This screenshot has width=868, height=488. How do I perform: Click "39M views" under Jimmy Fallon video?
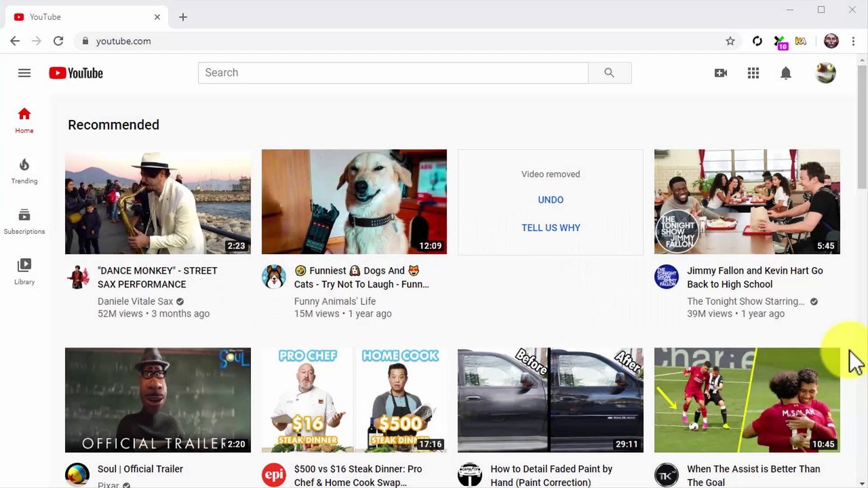coord(709,314)
